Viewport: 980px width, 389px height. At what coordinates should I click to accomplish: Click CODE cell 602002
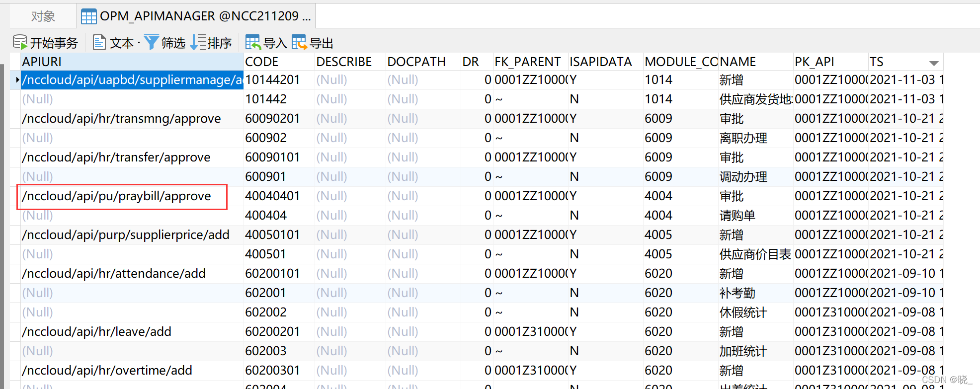click(279, 312)
